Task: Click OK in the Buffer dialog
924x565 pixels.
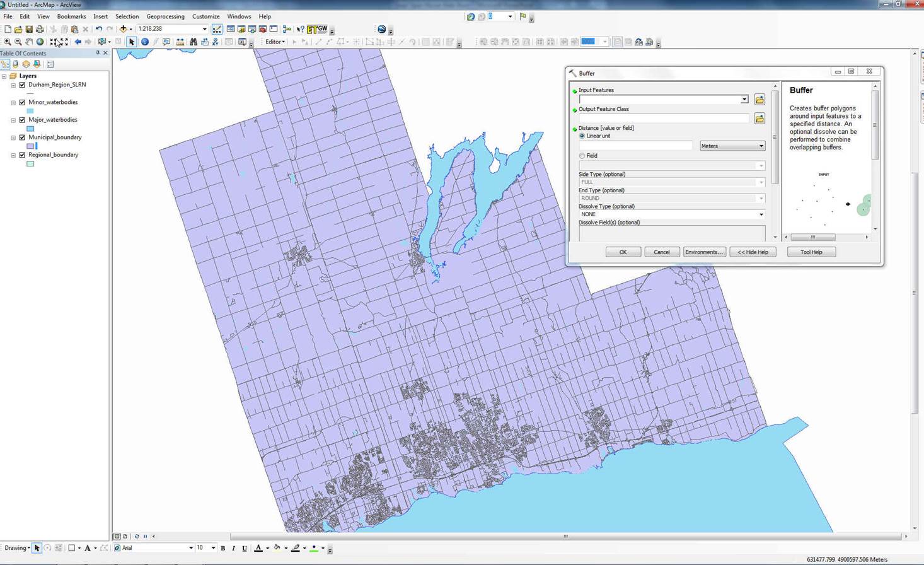Action: pos(623,252)
